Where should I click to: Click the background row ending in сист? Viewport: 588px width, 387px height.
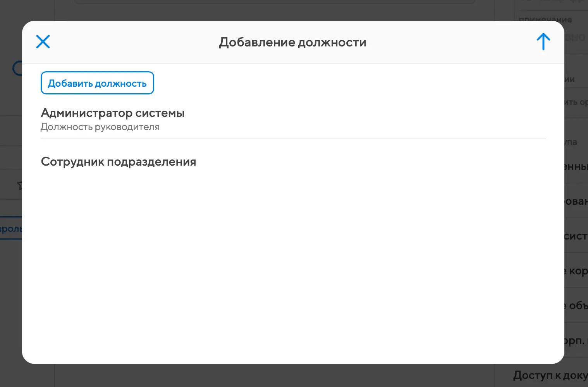[576, 236]
